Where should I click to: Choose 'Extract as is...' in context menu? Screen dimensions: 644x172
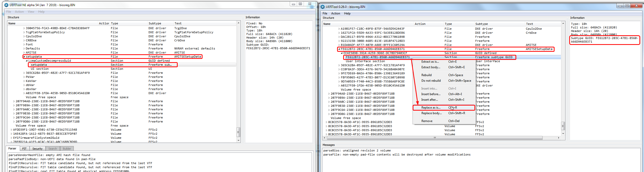pos(444,62)
